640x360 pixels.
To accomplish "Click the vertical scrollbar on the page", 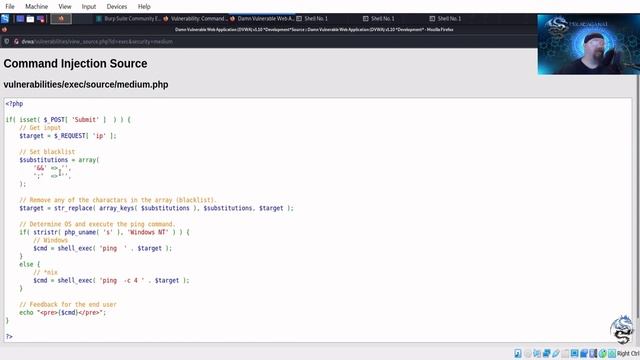I will (x=637, y=196).
